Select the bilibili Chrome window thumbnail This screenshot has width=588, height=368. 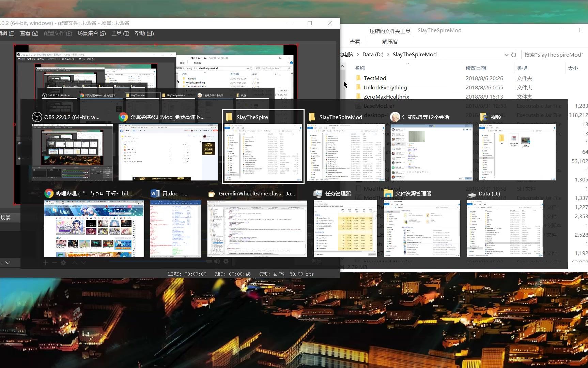point(94,229)
